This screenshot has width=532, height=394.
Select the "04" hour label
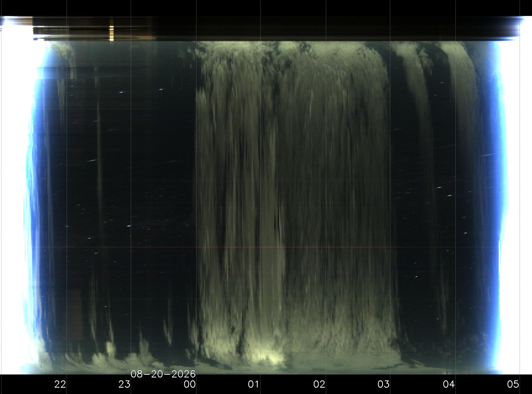point(449,384)
